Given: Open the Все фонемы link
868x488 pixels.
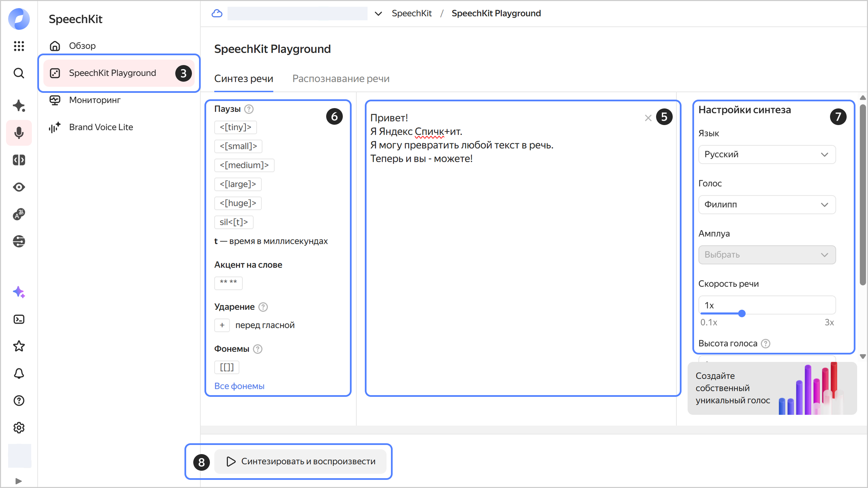Looking at the screenshot, I should (239, 386).
